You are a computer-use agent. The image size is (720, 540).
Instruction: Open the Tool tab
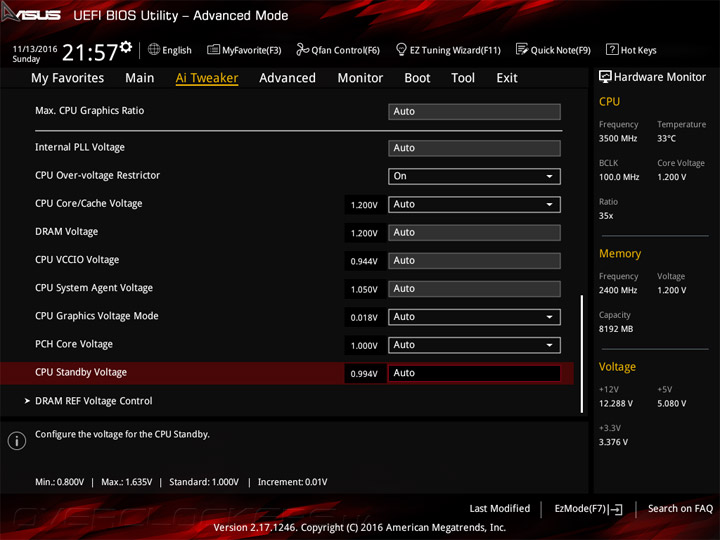[463, 78]
